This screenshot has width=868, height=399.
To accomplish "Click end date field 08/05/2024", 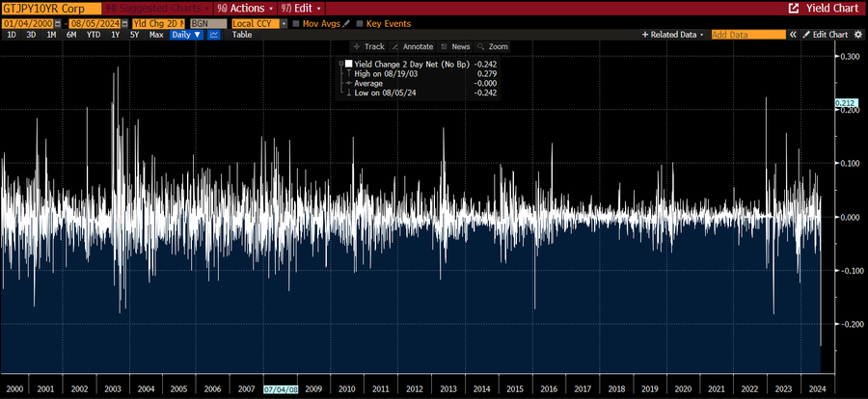I will pyautogui.click(x=96, y=24).
